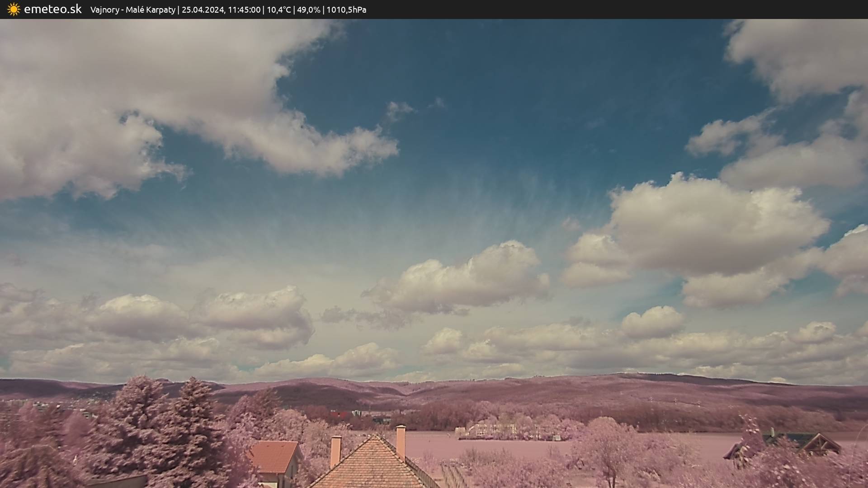868x488 pixels.
Task: Click the date 25.04.2024 in header
Action: point(203,10)
